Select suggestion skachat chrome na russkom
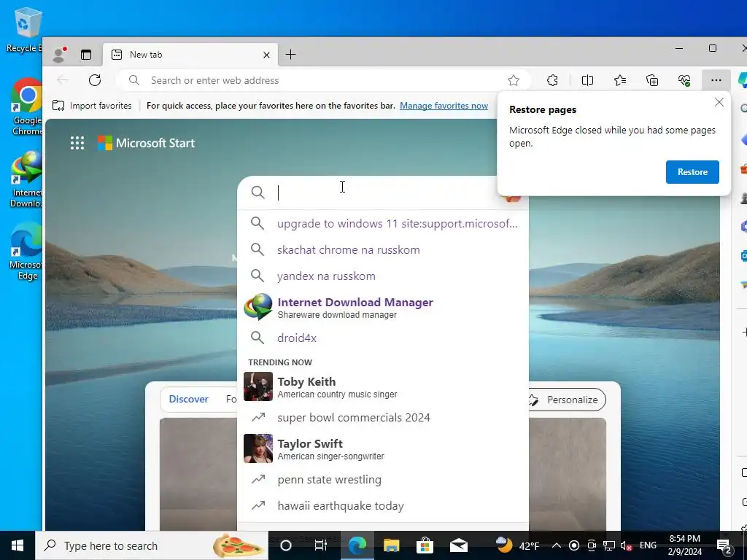The height and width of the screenshot is (560, 747). coord(383,249)
